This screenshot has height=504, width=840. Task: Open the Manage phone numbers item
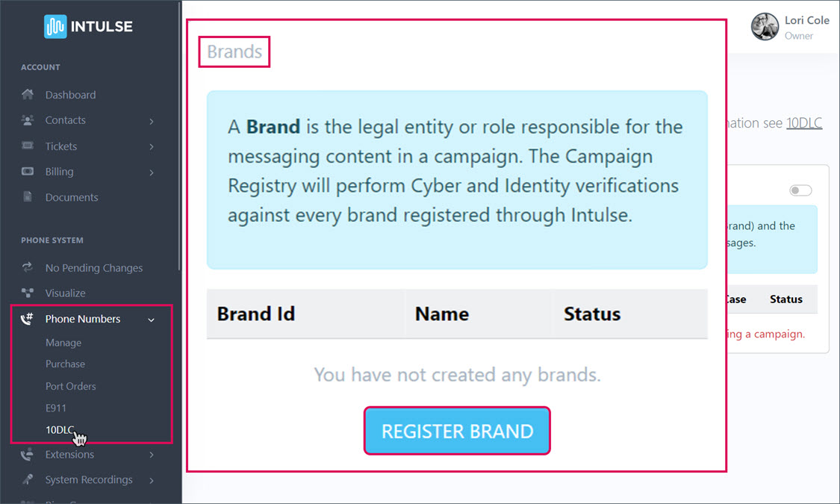pyautogui.click(x=63, y=343)
